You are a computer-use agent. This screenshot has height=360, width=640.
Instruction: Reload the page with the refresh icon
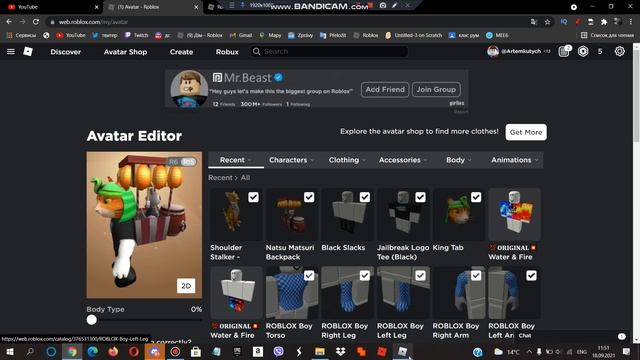36,22
